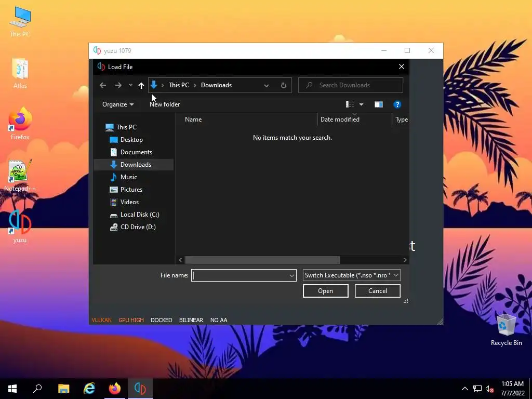Focus the File name text box

(x=240, y=275)
